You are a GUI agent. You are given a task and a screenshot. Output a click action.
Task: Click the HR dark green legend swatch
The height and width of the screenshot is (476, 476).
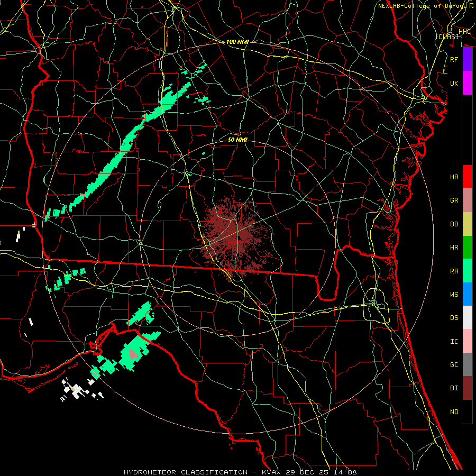point(467,248)
